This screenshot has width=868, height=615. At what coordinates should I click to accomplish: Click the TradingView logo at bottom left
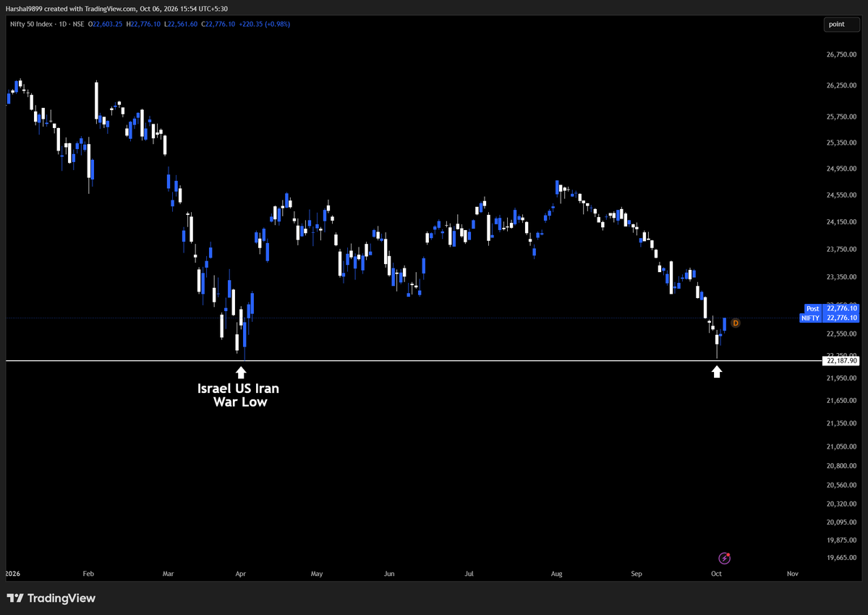click(51, 598)
